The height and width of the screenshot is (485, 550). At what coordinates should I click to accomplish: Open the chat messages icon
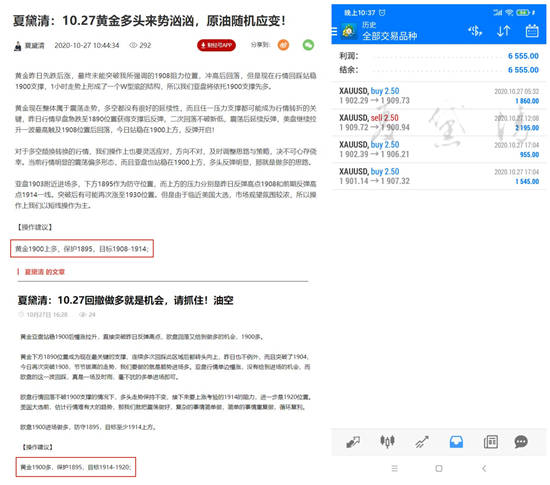[521, 442]
